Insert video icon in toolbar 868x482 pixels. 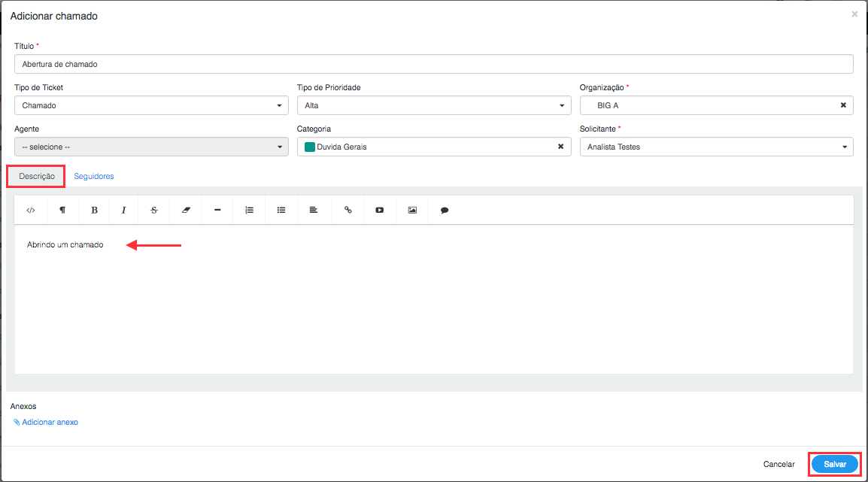click(x=380, y=211)
